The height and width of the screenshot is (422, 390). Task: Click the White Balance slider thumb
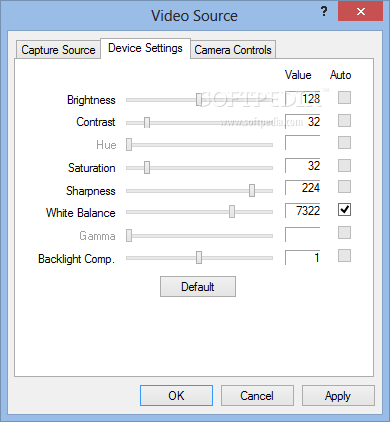(x=232, y=212)
